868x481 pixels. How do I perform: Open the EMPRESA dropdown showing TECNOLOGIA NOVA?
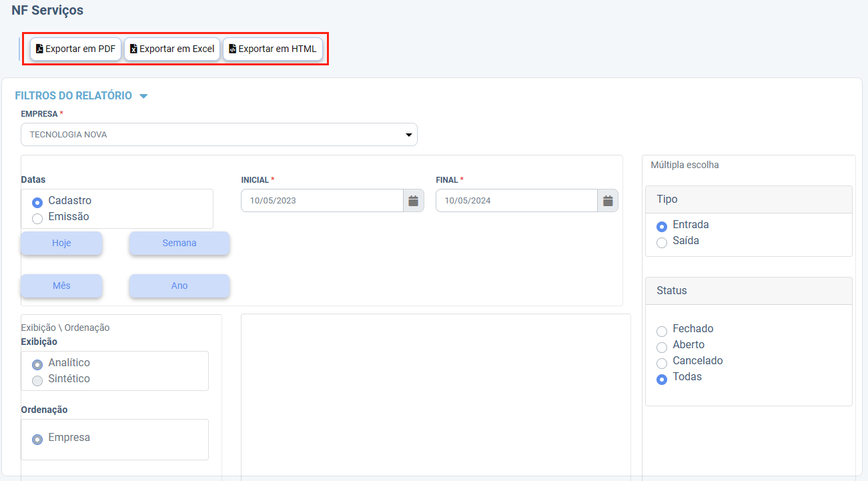pyautogui.click(x=219, y=134)
